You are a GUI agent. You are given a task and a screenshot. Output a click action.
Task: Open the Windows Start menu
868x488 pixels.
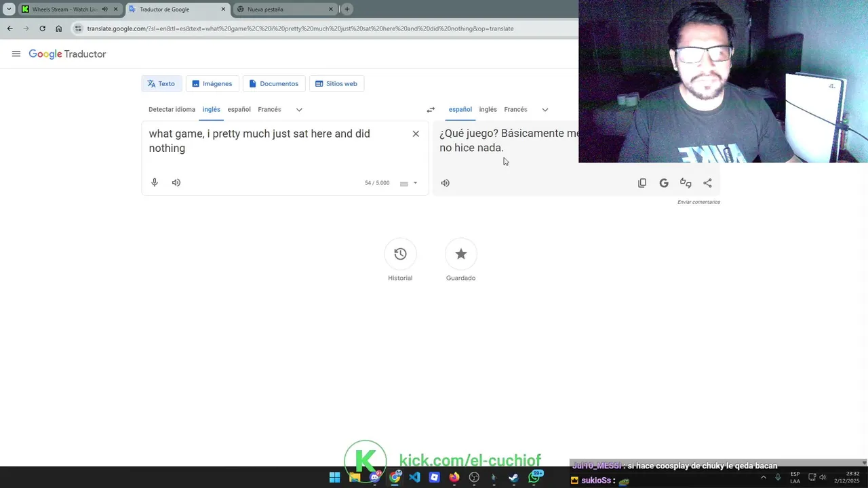point(334,477)
